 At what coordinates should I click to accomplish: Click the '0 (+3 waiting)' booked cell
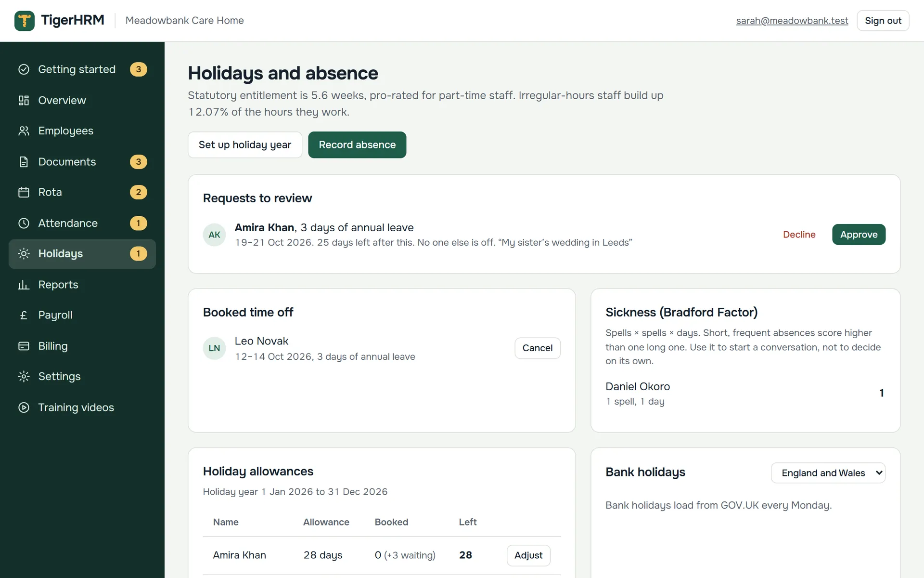coord(405,555)
